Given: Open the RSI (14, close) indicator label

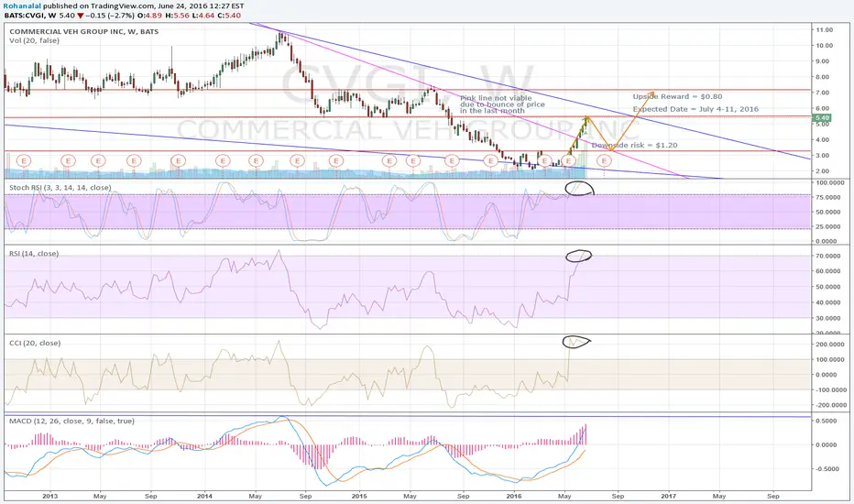Looking at the screenshot, I should pyautogui.click(x=34, y=253).
